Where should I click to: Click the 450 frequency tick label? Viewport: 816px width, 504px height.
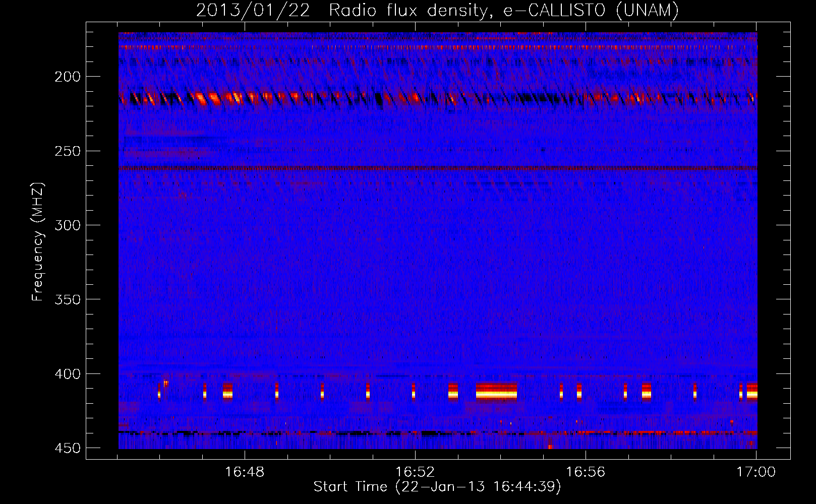point(68,448)
